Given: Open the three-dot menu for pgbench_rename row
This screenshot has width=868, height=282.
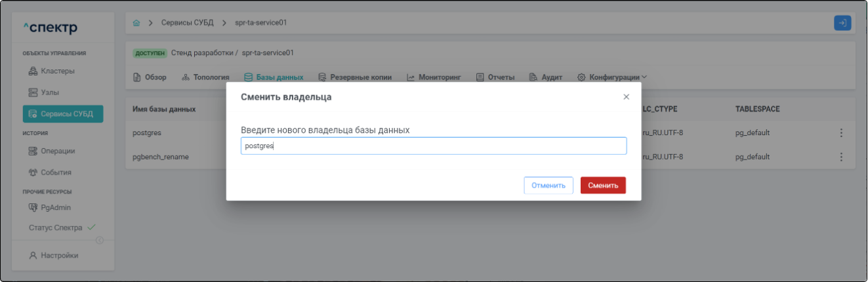Looking at the screenshot, I should tap(840, 157).
